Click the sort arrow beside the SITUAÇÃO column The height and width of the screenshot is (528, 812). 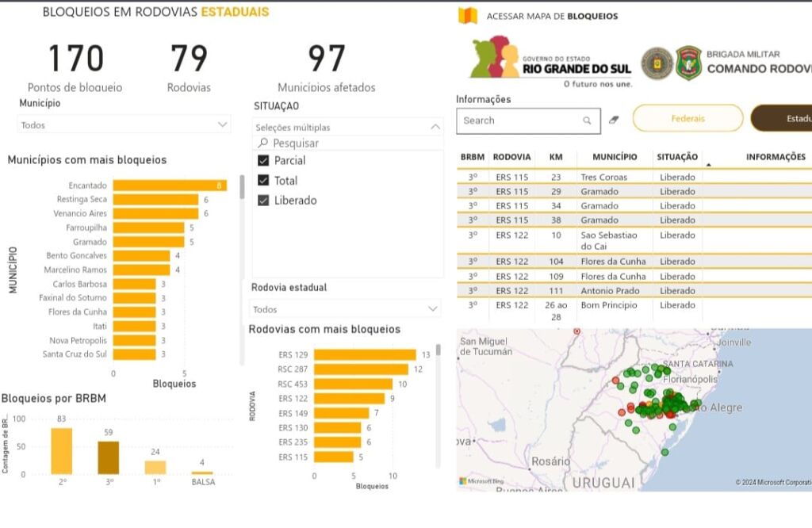coord(708,165)
